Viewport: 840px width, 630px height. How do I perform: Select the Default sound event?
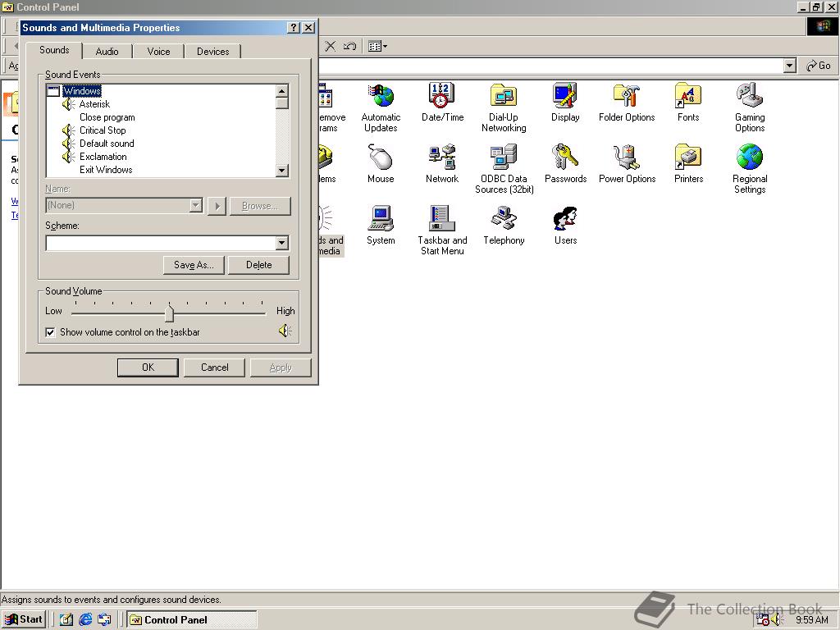pos(107,144)
